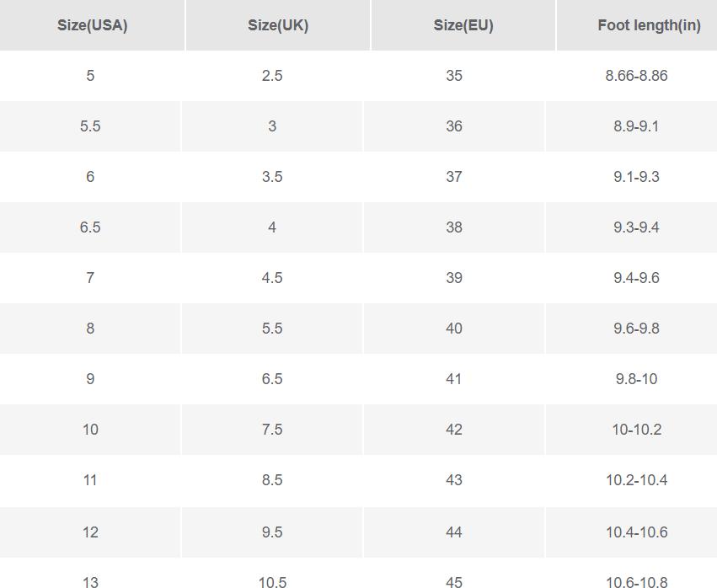The width and height of the screenshot is (717, 588).
Task: Select EU size 44 cell
Action: coord(454,532)
